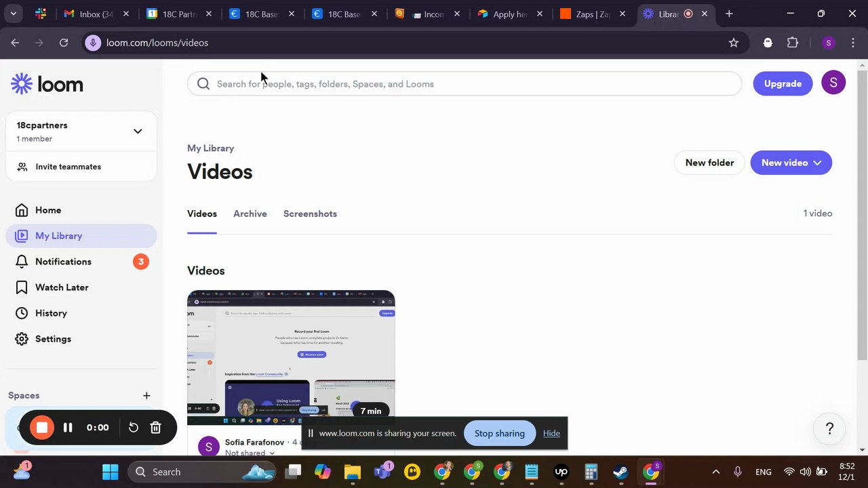Bookmark this page with the star

pos(734,43)
